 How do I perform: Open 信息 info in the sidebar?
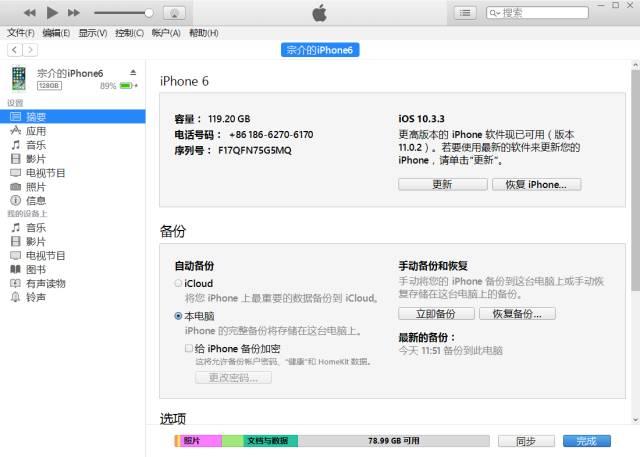coord(36,201)
